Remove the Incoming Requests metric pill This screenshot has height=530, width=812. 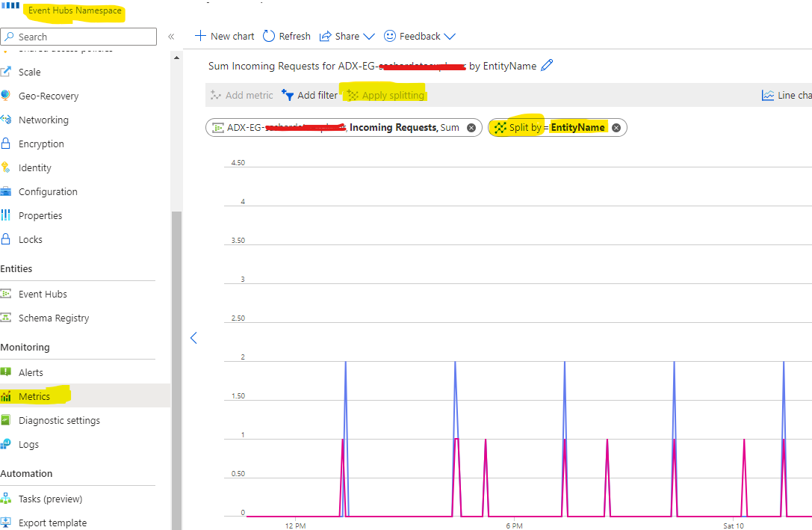point(471,128)
